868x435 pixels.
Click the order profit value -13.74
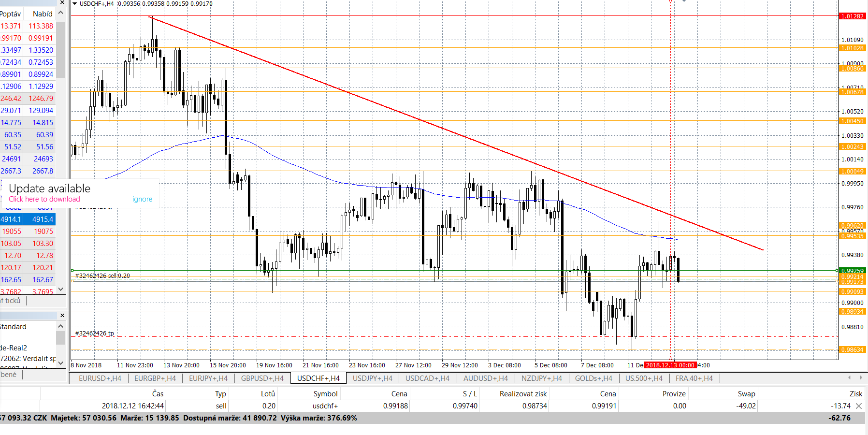click(841, 406)
